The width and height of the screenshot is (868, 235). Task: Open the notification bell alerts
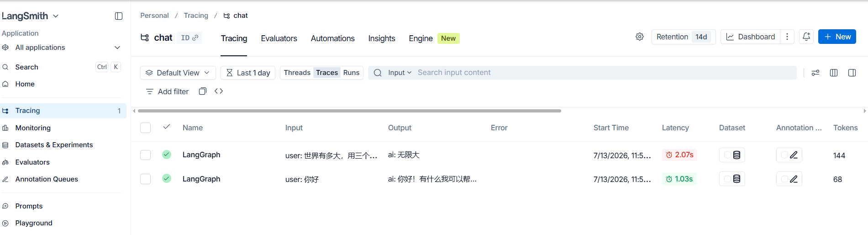tap(806, 37)
